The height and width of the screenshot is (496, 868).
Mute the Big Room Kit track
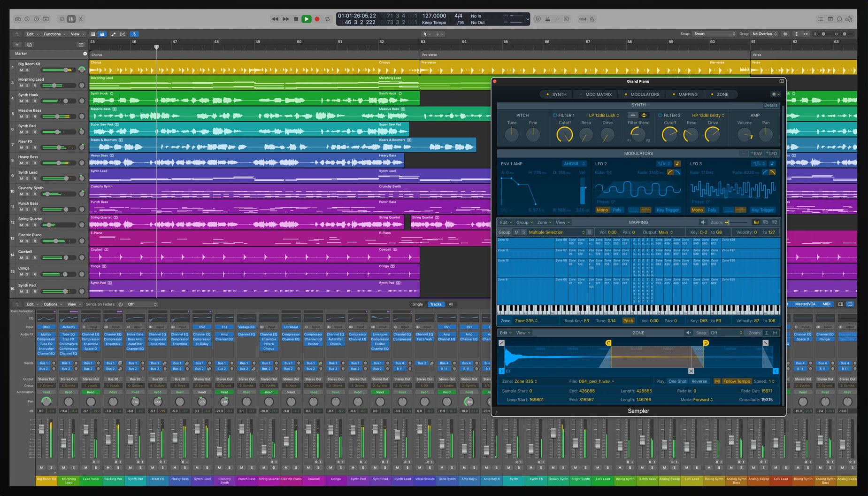click(21, 70)
